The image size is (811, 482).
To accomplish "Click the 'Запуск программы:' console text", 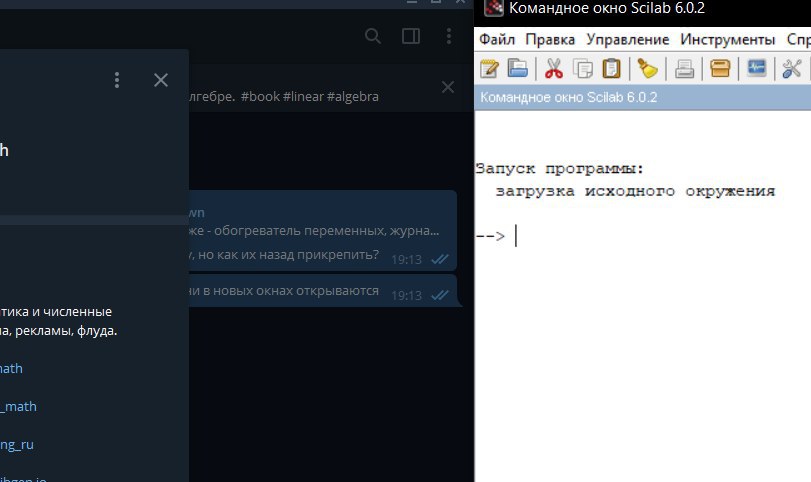I will pos(560,169).
